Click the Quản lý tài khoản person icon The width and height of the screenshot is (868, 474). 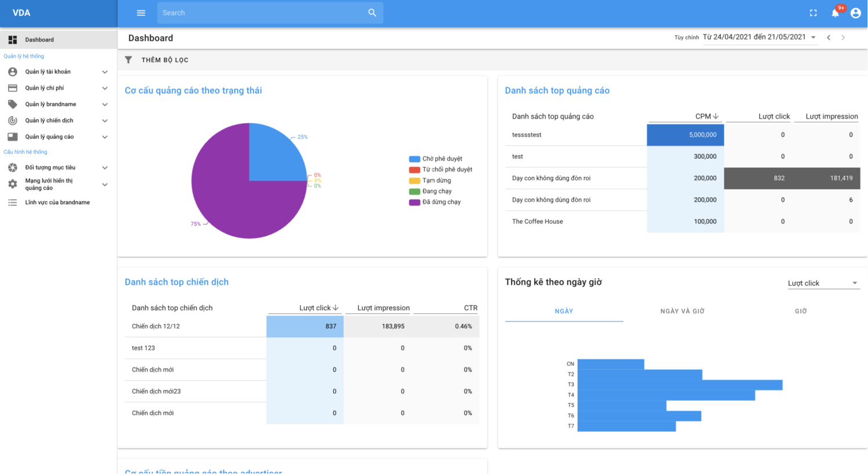click(x=13, y=72)
